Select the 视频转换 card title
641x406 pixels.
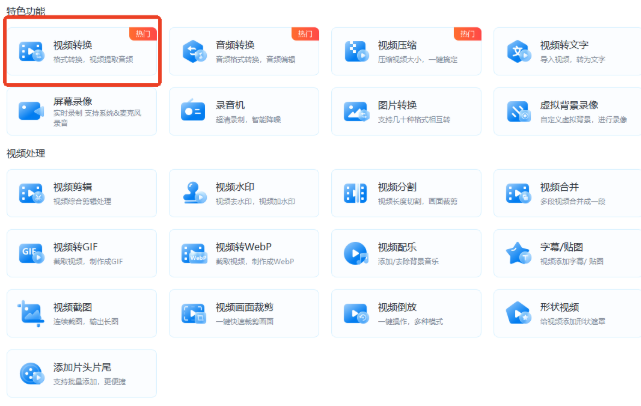pos(73,45)
